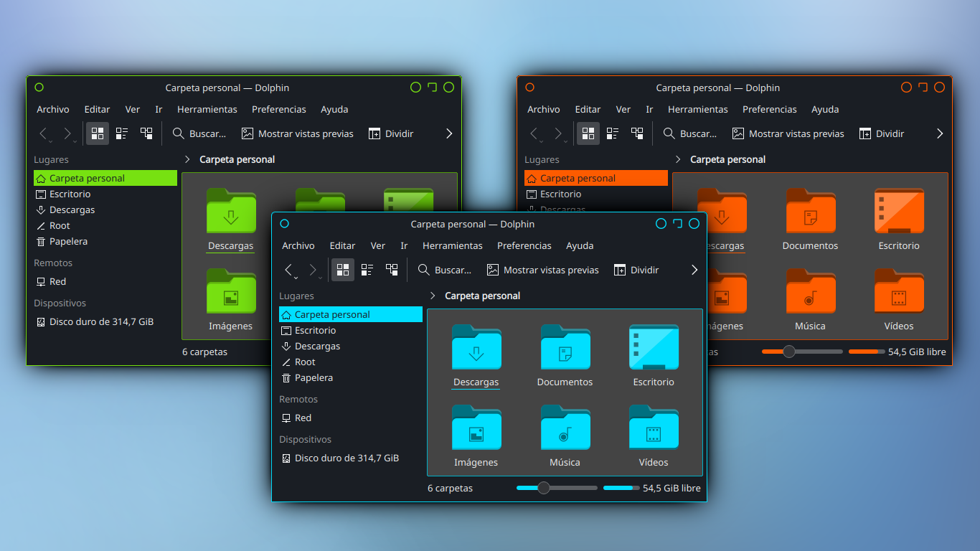The width and height of the screenshot is (980, 551).
Task: Click free space bar in cyan window
Action: coord(621,488)
